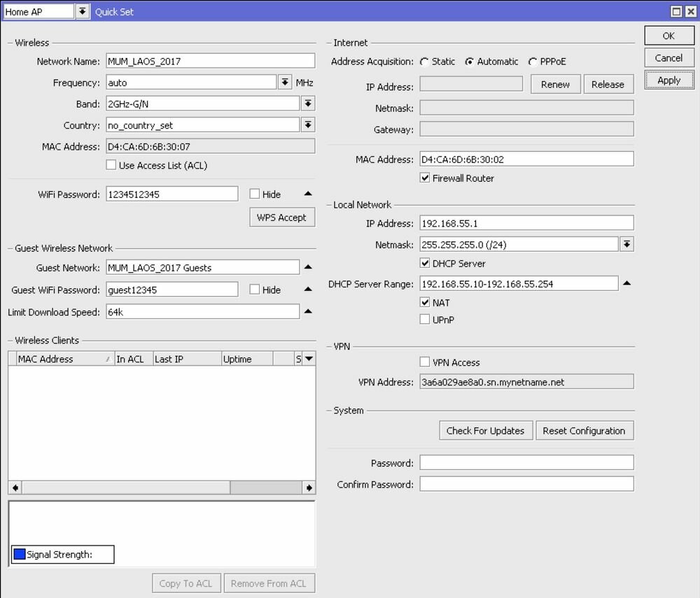
Task: Confirm settings with the OK button
Action: pyautogui.click(x=668, y=36)
